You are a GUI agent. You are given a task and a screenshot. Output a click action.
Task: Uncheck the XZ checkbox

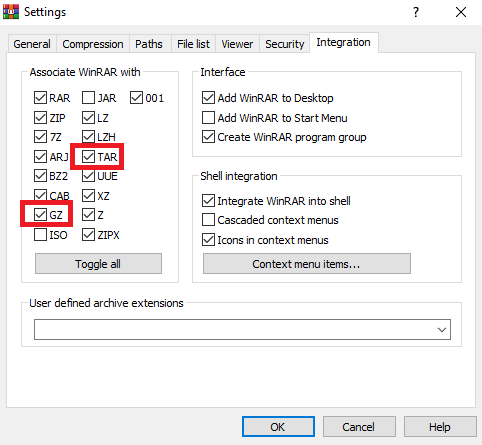[88, 195]
